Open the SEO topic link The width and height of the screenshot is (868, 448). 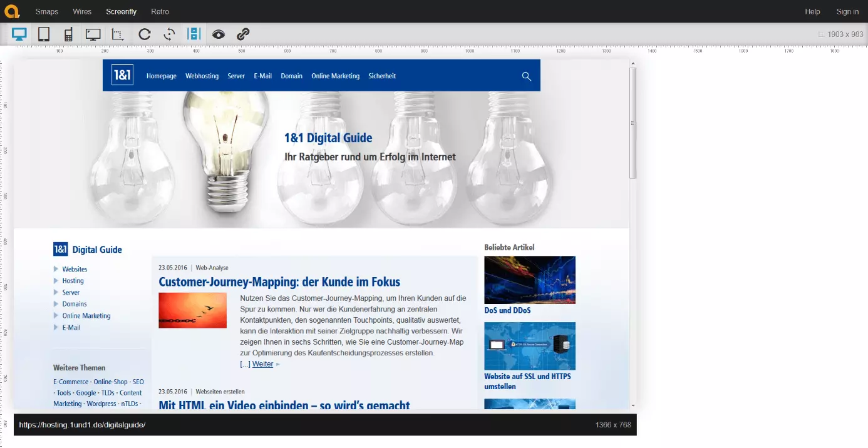tap(138, 382)
